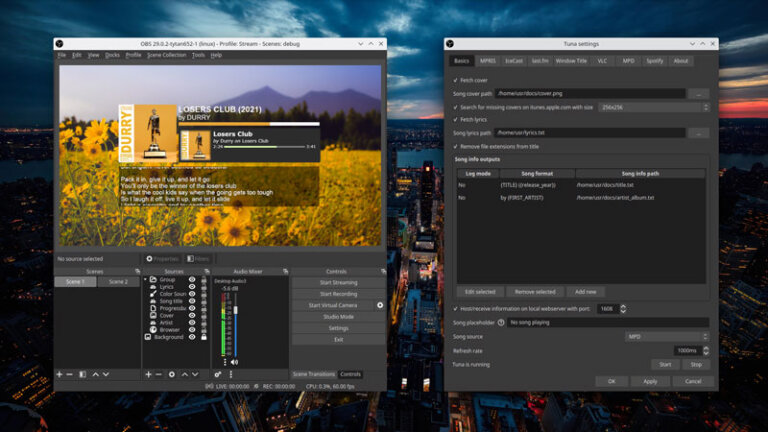768x432 pixels.
Task: Click the help icon next to Song placeholder
Action: [501, 323]
